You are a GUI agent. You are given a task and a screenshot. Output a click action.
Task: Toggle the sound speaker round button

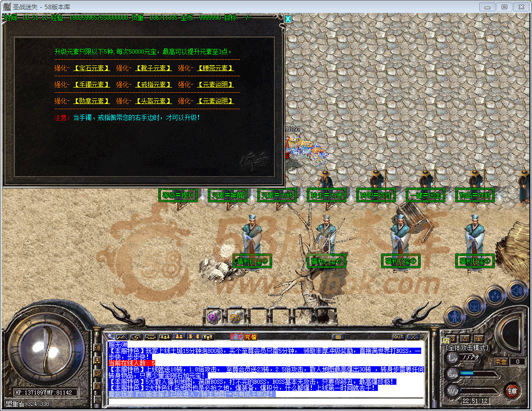pos(517,290)
